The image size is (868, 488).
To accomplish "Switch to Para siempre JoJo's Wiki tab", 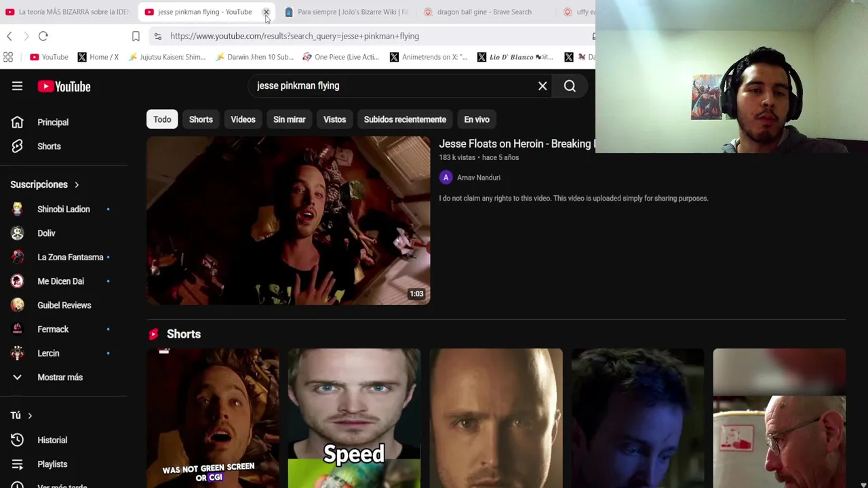I will (346, 12).
